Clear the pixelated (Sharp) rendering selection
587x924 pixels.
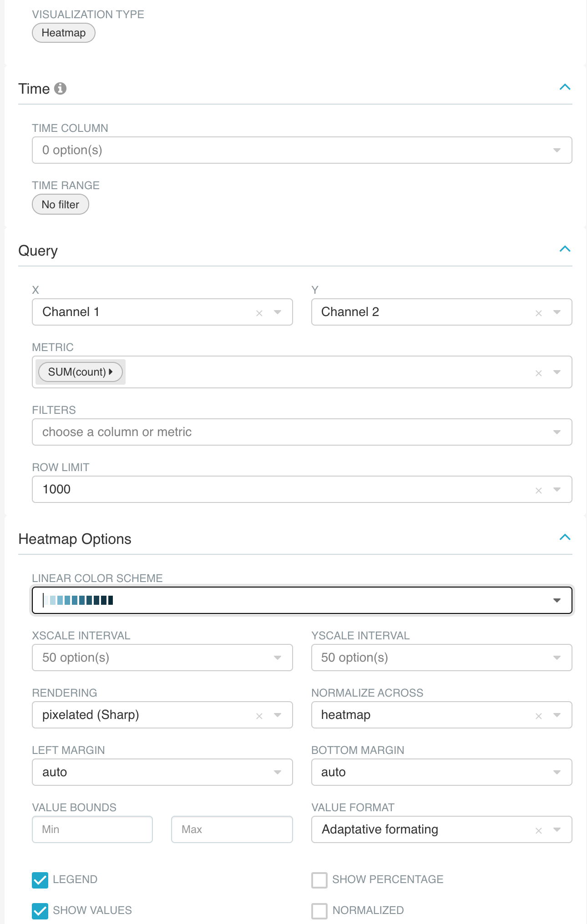click(x=259, y=716)
